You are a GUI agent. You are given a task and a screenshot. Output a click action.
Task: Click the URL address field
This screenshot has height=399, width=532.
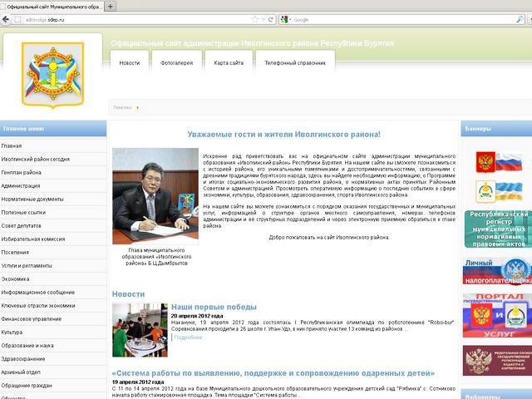(x=135, y=20)
